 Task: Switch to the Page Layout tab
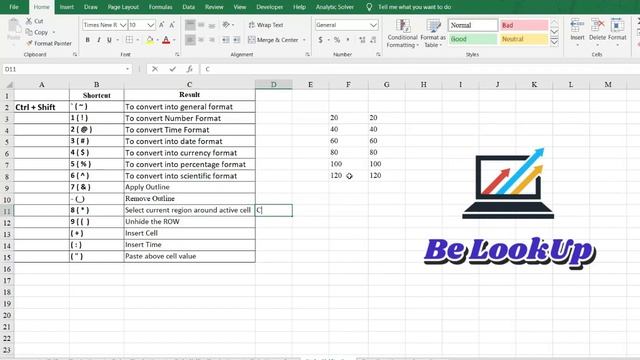pos(123,7)
